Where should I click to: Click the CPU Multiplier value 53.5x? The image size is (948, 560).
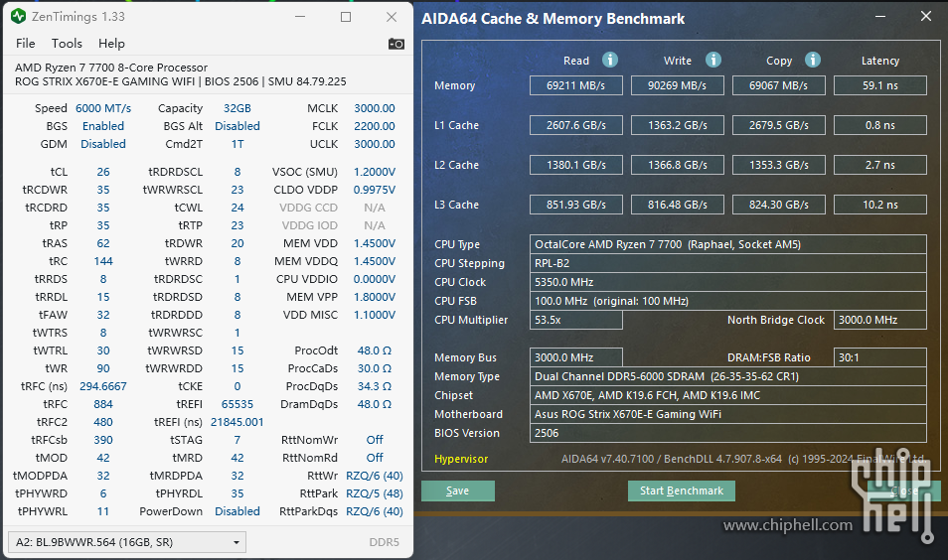tap(576, 320)
